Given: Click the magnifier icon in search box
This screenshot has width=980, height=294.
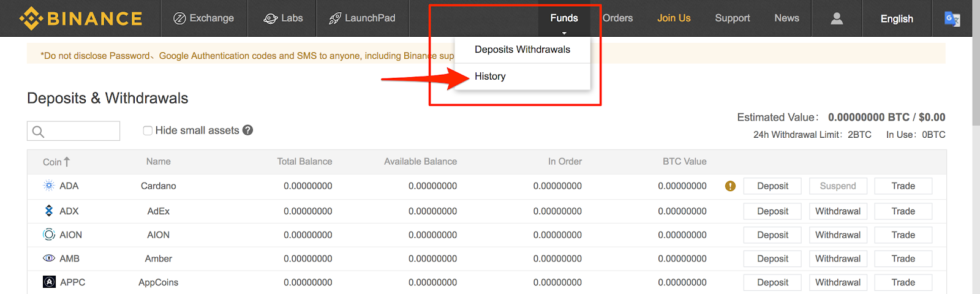Looking at the screenshot, I should [38, 131].
